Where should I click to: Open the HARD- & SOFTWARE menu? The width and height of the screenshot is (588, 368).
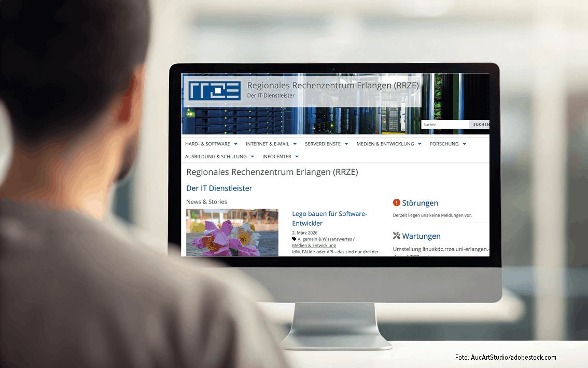tap(207, 144)
